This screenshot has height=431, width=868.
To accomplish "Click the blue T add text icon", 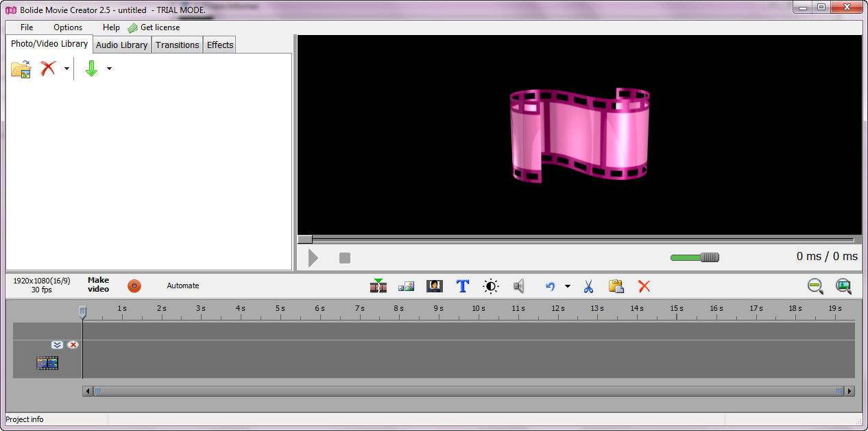I will click(x=463, y=286).
